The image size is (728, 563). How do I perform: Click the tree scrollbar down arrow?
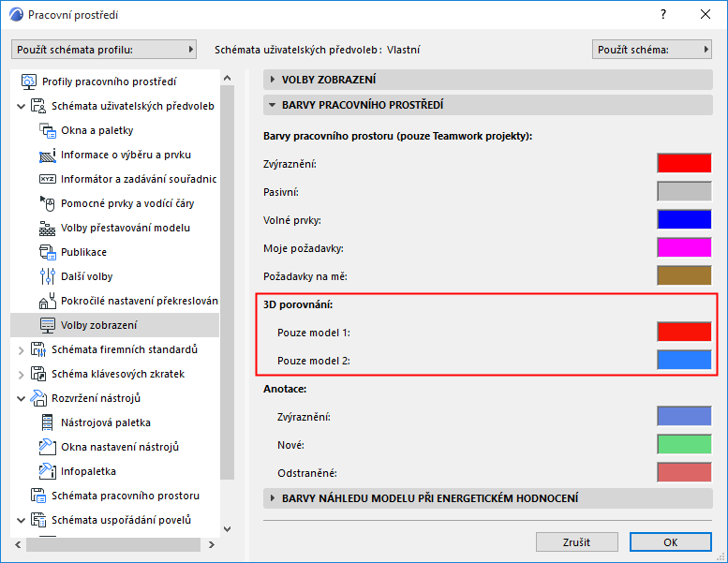click(x=227, y=528)
